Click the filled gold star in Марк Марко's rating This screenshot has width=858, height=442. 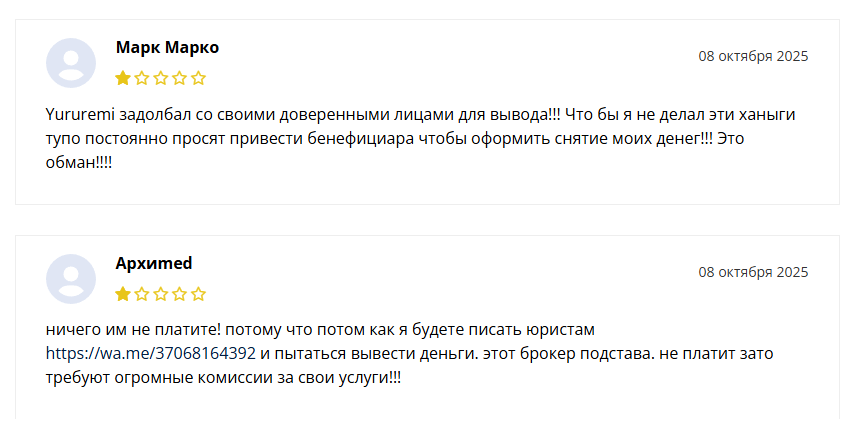[123, 78]
